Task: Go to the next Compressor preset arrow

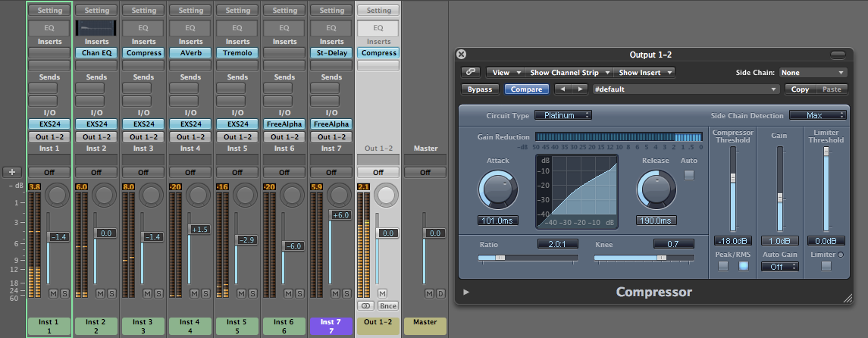Action: tap(580, 89)
